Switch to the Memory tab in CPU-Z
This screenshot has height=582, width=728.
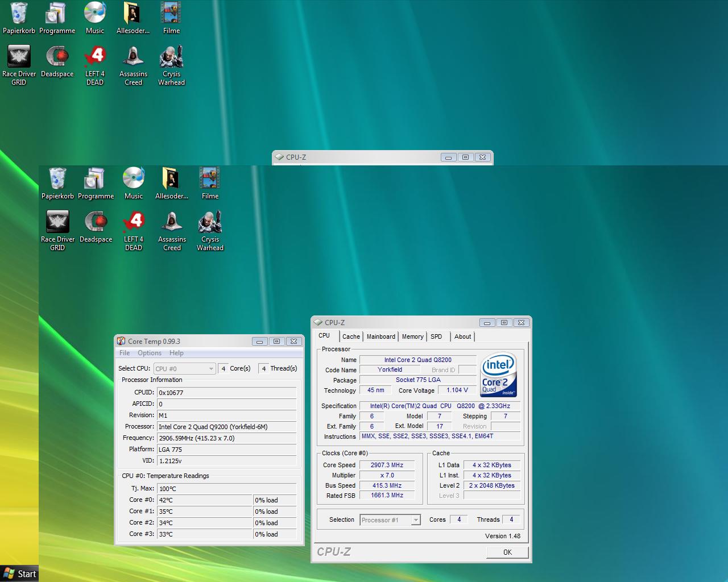412,336
